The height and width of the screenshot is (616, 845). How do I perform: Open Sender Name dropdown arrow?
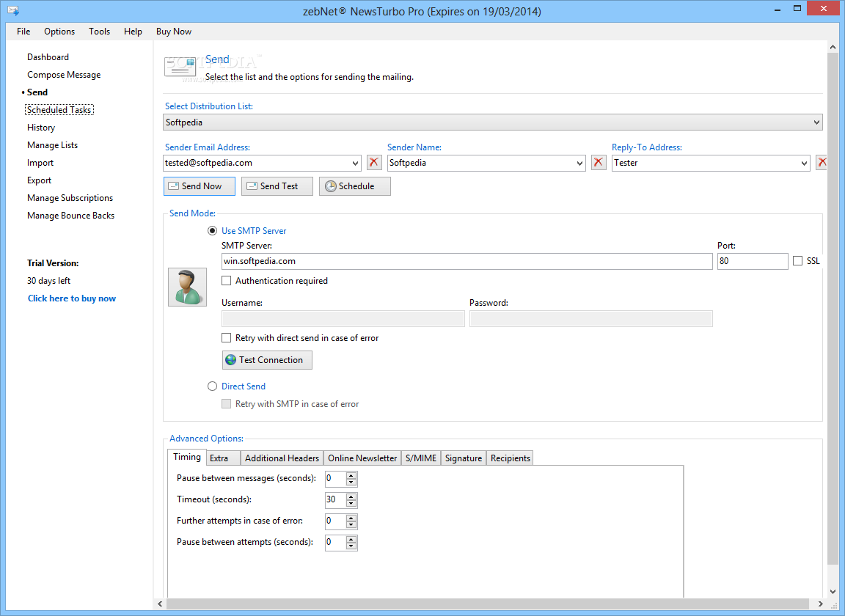coord(580,163)
